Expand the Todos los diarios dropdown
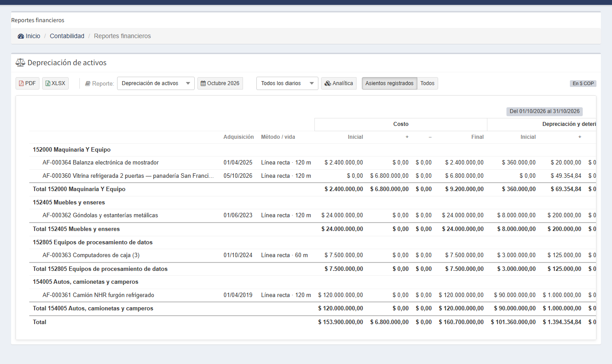Screen dimensions: 612x364 point(287,83)
